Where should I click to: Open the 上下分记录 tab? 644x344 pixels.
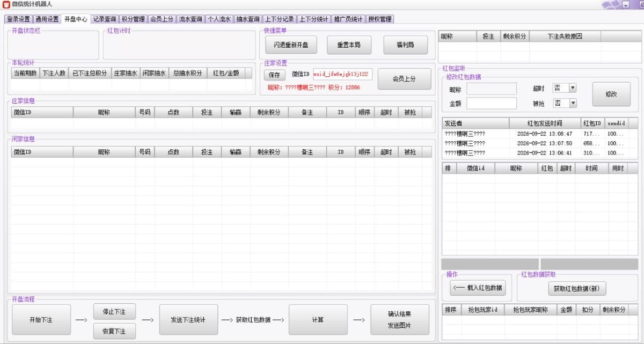point(279,19)
